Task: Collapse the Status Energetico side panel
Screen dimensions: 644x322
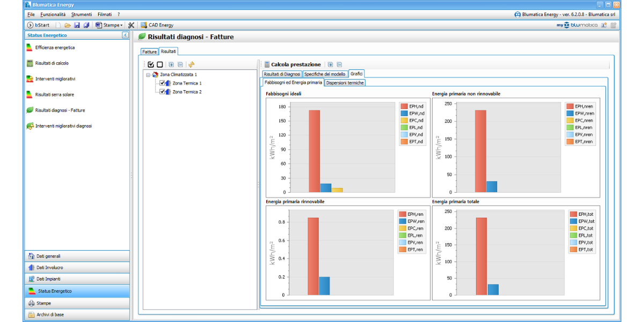Action: point(125,35)
